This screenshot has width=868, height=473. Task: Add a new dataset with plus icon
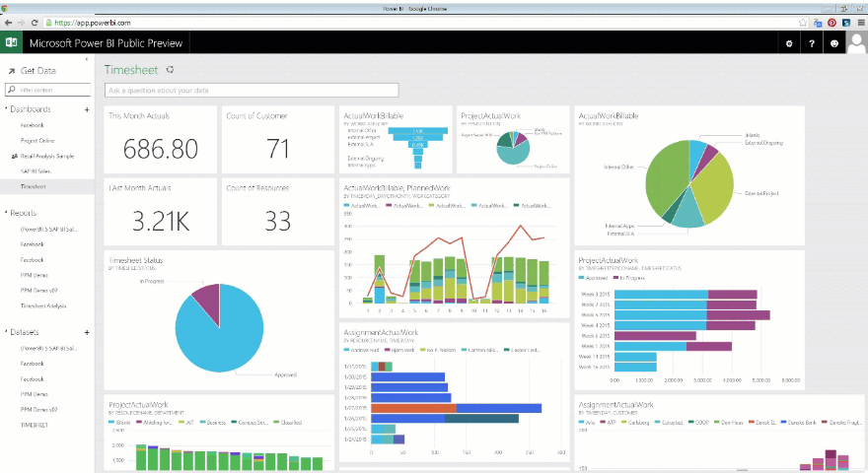click(x=87, y=333)
